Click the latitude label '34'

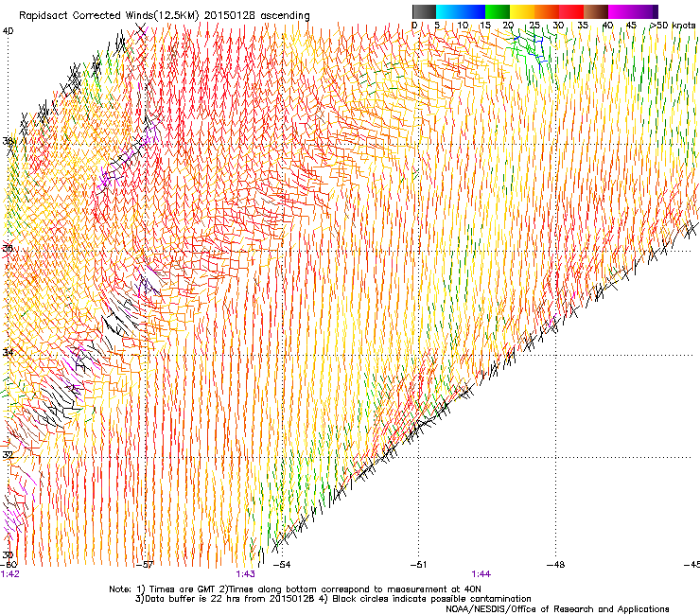tap(8, 352)
